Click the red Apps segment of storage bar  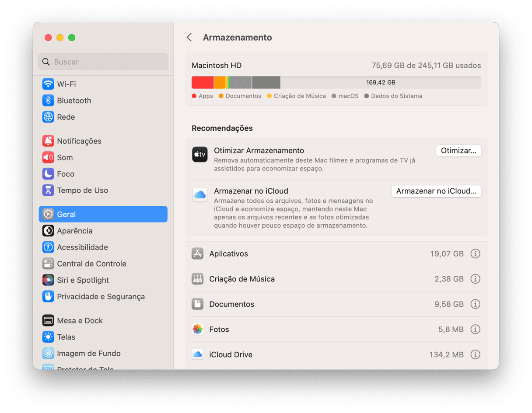click(202, 82)
